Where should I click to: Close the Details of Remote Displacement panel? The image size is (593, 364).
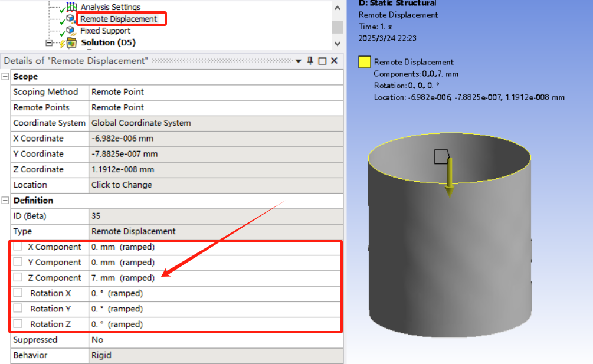[x=335, y=61]
